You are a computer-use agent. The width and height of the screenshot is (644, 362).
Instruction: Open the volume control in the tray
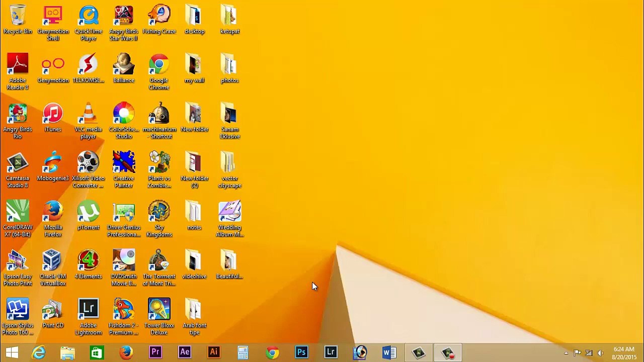600,353
